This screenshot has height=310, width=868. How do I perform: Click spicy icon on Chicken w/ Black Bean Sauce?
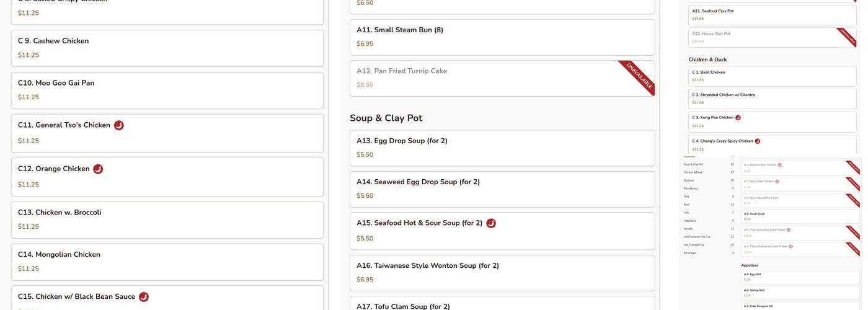coord(144,297)
